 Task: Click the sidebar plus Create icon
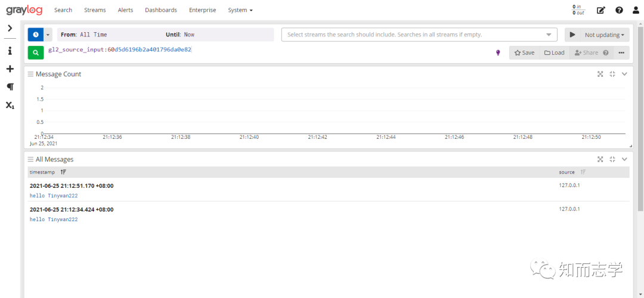[10, 69]
